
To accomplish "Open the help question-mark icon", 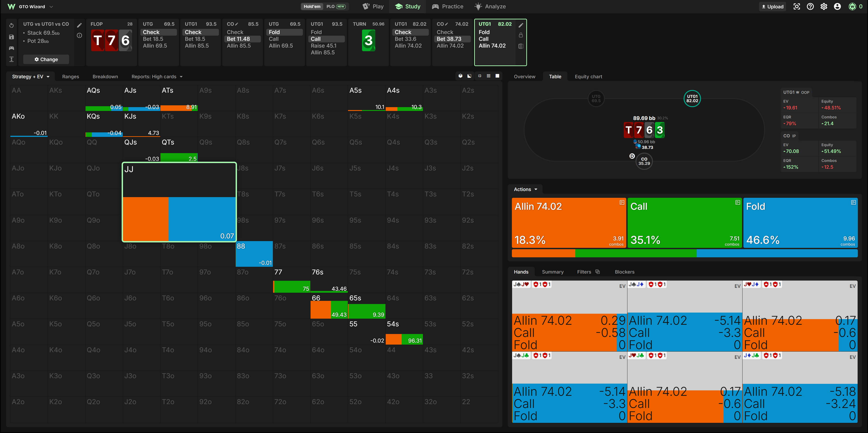I will [810, 6].
